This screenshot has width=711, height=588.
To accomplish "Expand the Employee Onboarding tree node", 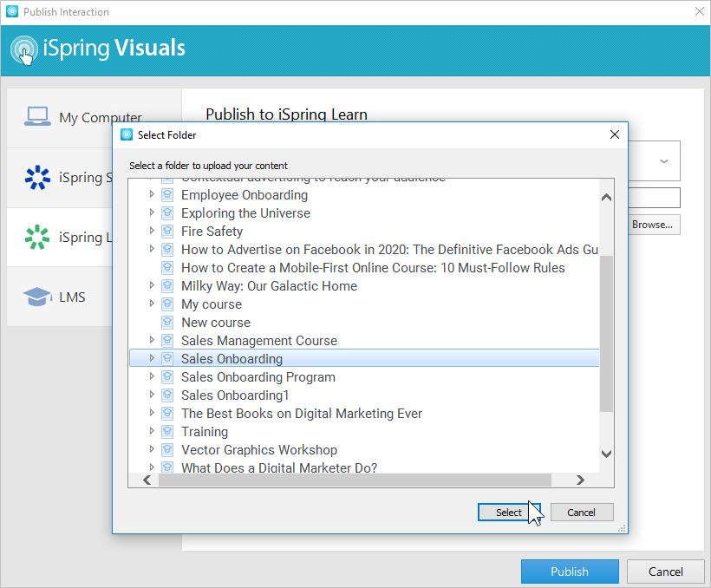I will [x=152, y=195].
